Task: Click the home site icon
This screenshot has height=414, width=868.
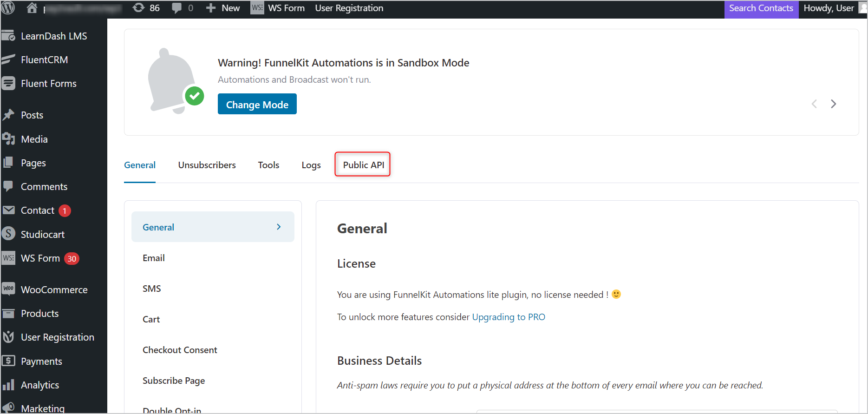Action: 32,8
